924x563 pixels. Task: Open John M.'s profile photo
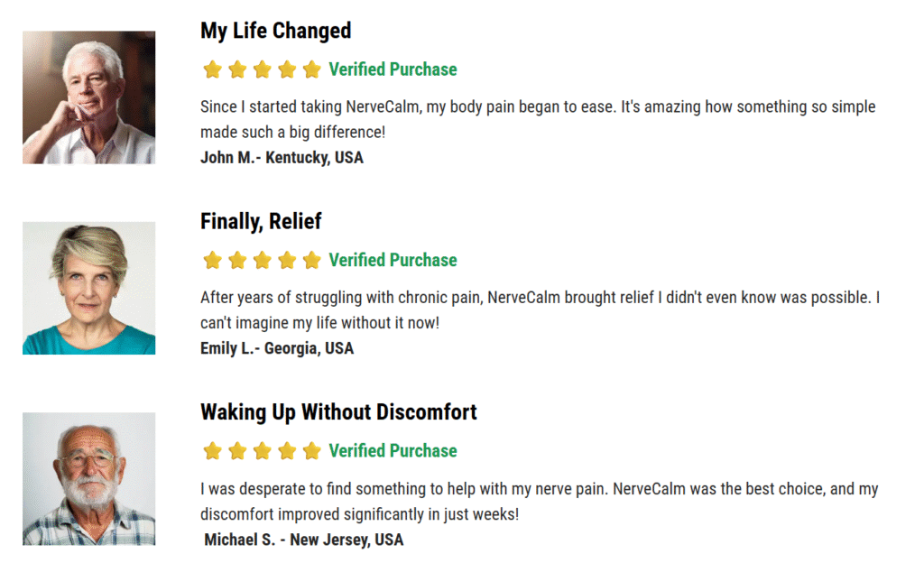coord(89,97)
